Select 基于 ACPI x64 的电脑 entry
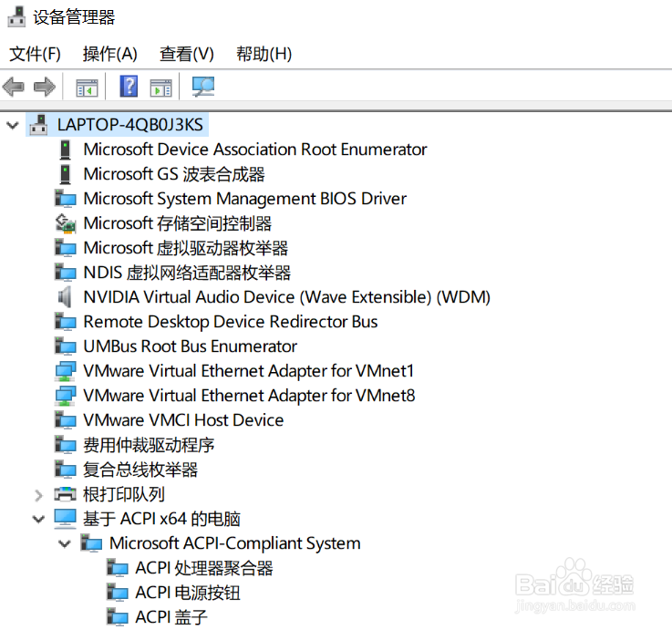Screen dimensions: 672x630 (x=161, y=519)
